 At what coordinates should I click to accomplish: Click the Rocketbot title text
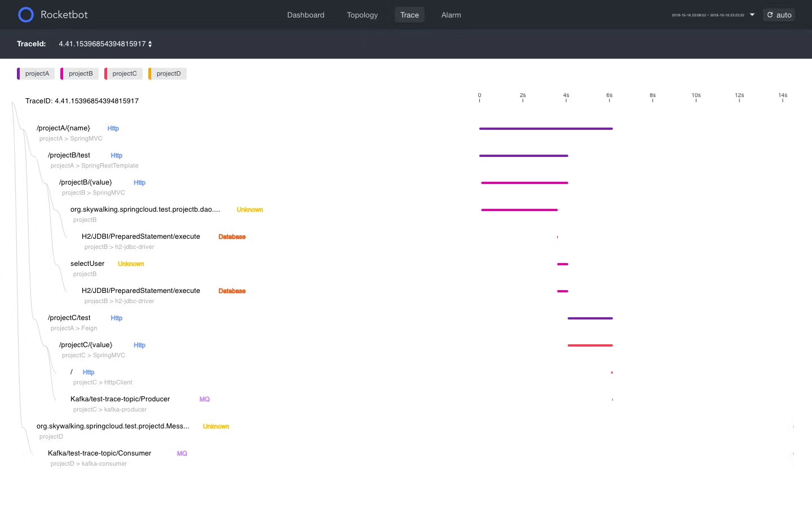pyautogui.click(x=64, y=15)
